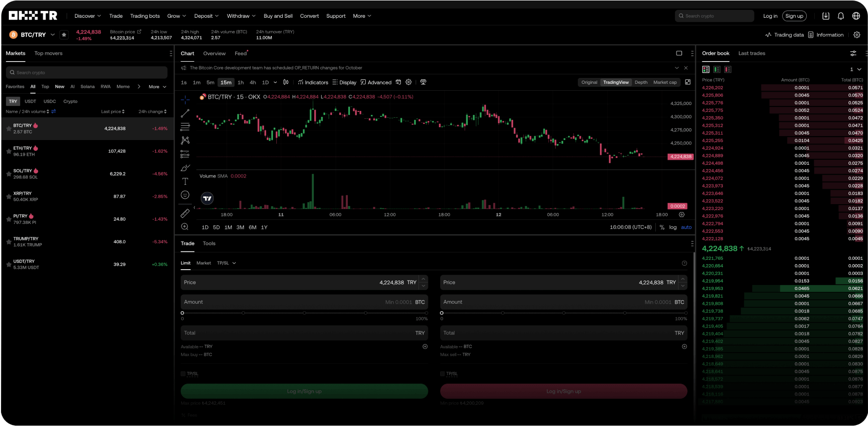The image size is (868, 426).
Task: Select the text annotation tool
Action: click(185, 181)
